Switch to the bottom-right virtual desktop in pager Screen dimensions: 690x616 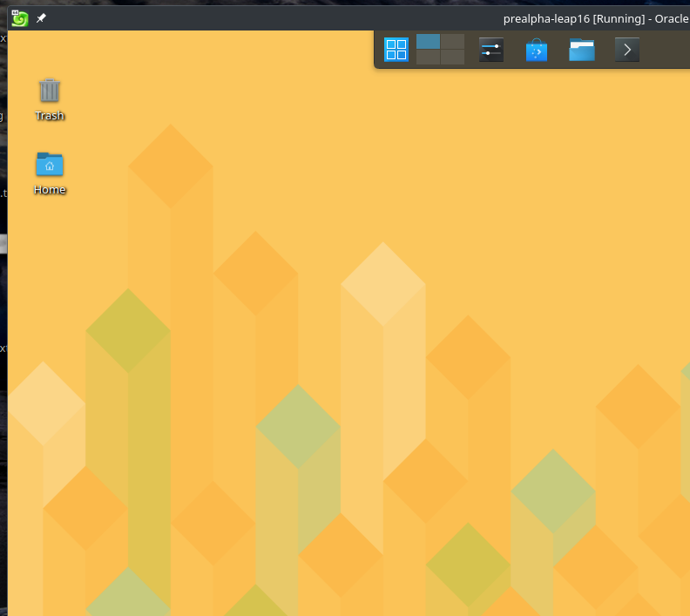[x=452, y=58]
